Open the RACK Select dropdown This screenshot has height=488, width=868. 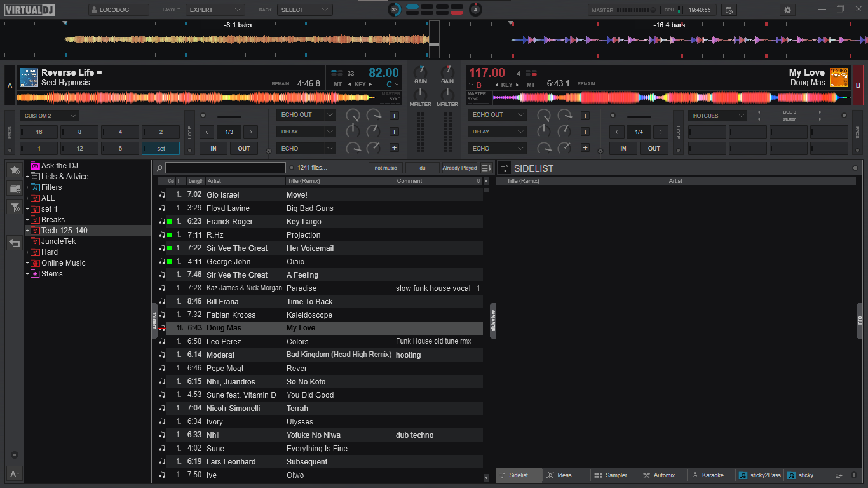(x=304, y=10)
